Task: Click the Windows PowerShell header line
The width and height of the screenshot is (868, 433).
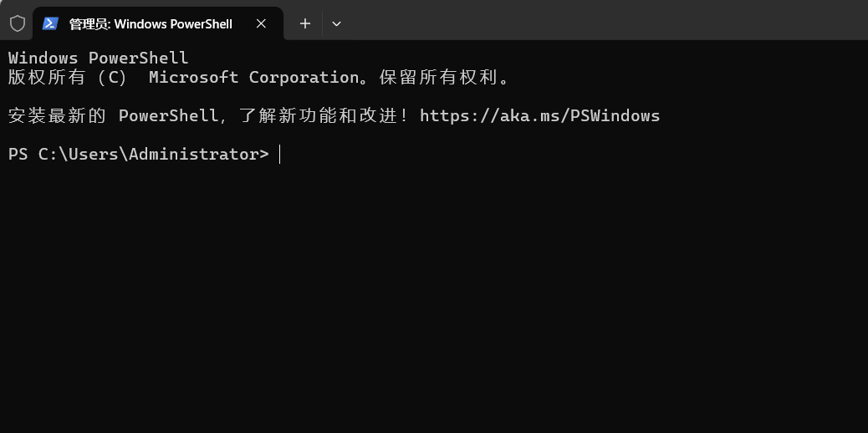Action: pyautogui.click(x=98, y=59)
